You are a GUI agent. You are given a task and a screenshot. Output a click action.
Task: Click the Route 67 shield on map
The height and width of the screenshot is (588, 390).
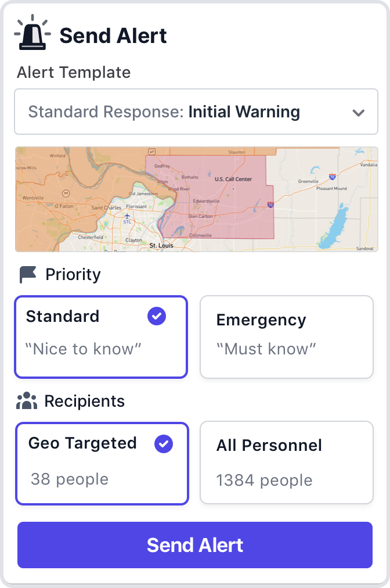pyautogui.click(x=151, y=152)
